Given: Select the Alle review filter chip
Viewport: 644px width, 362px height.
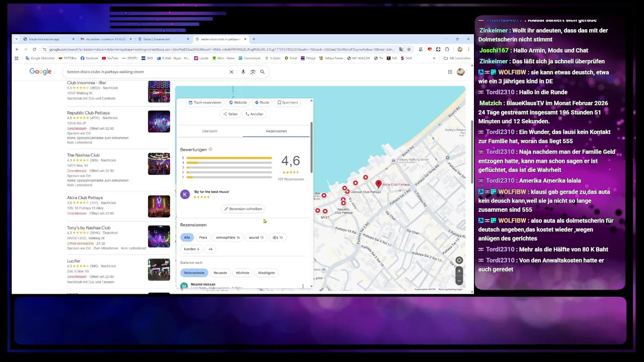Looking at the screenshot, I should [x=187, y=237].
